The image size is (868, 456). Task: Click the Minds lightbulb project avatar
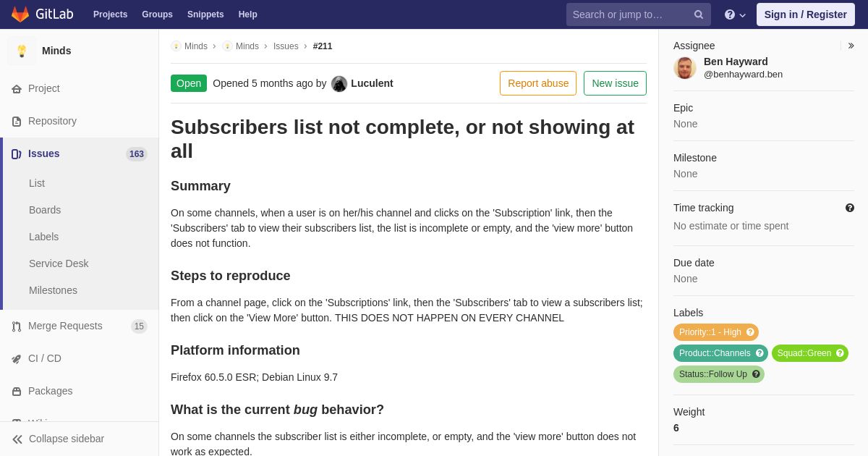[22, 51]
